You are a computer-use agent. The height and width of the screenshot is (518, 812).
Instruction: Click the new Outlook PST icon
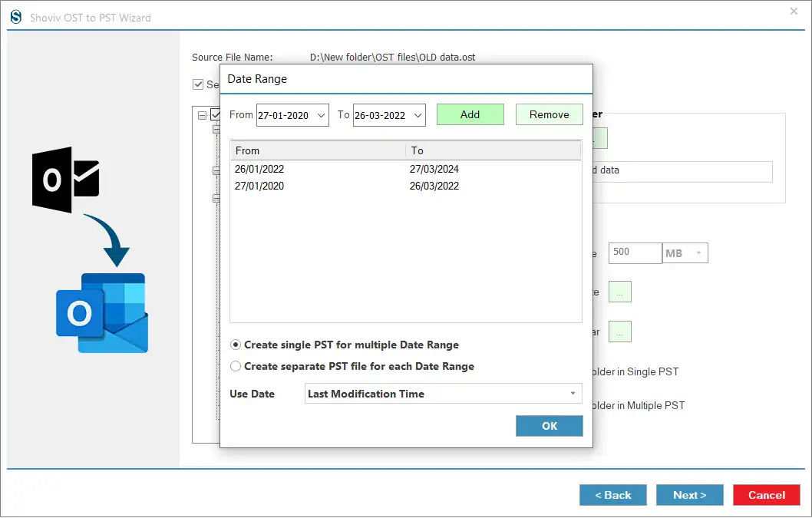(x=102, y=313)
